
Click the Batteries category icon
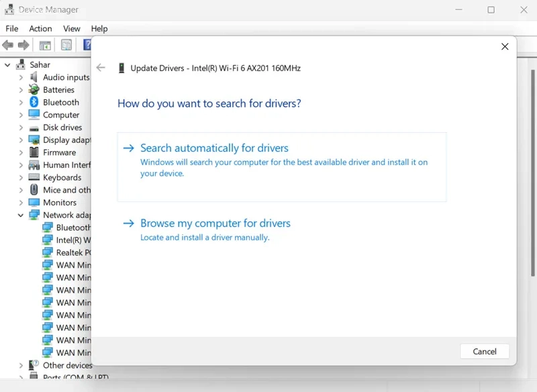coord(34,90)
